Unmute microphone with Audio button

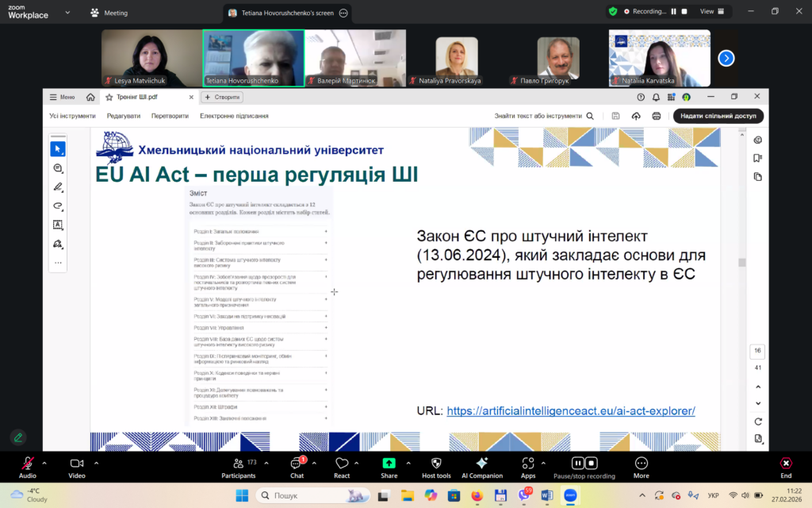tap(28, 466)
